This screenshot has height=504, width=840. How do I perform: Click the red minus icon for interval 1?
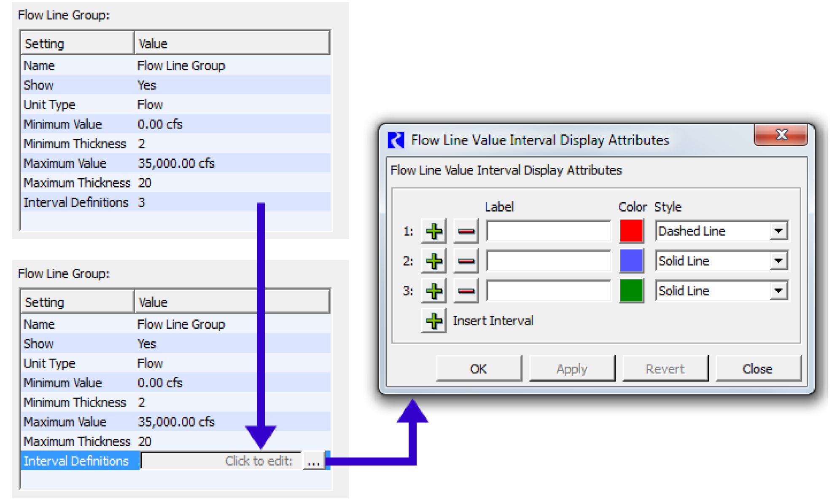click(466, 231)
